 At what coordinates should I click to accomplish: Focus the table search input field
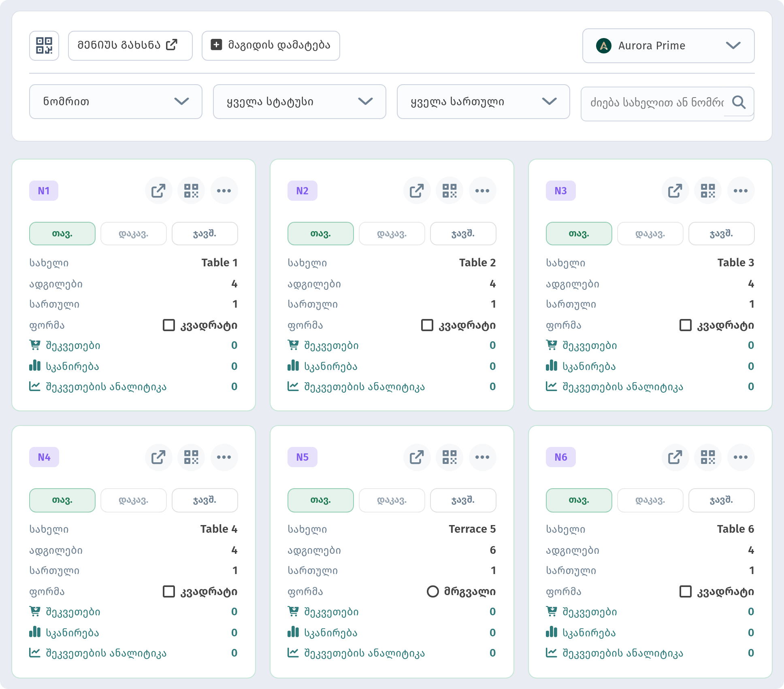[x=656, y=102]
